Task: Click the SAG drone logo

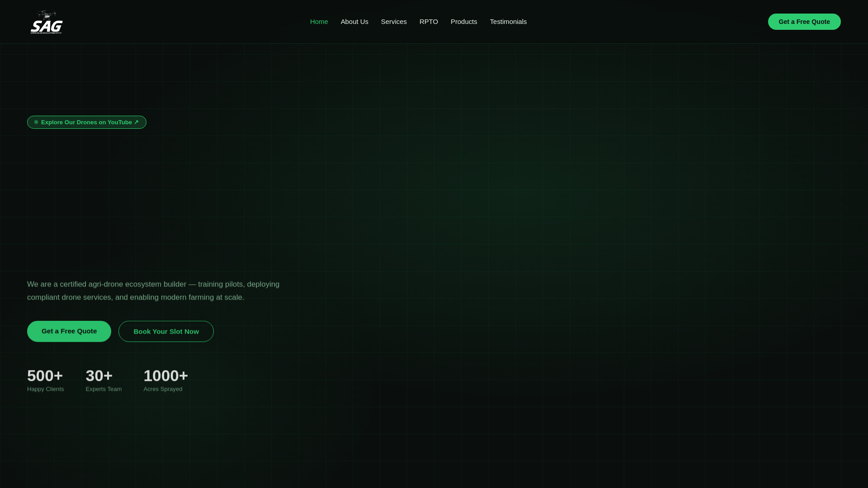Action: click(x=47, y=22)
